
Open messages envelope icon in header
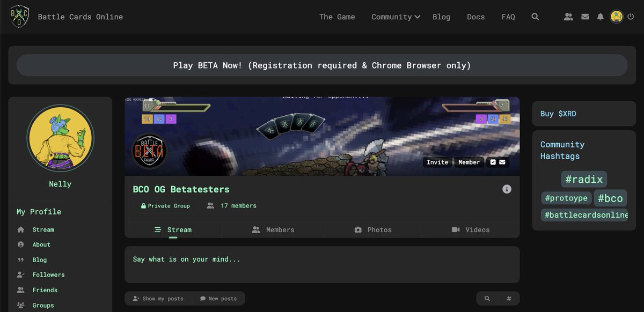point(585,17)
